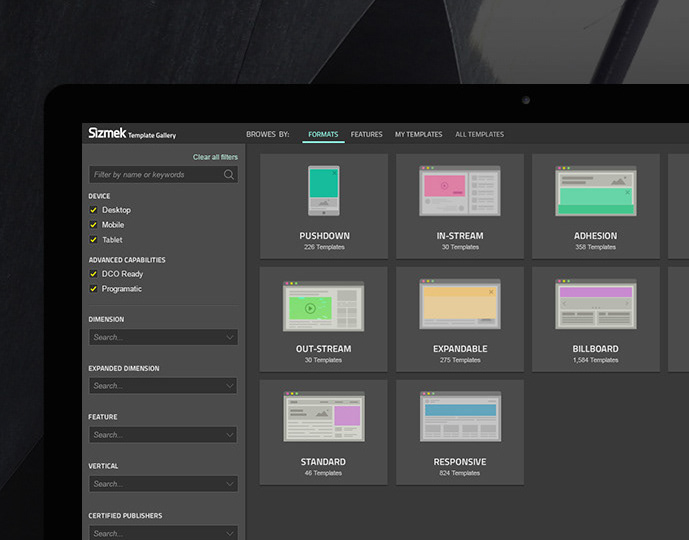Image resolution: width=689 pixels, height=540 pixels.
Task: Uncheck the Desktop device checkbox
Action: 93,210
